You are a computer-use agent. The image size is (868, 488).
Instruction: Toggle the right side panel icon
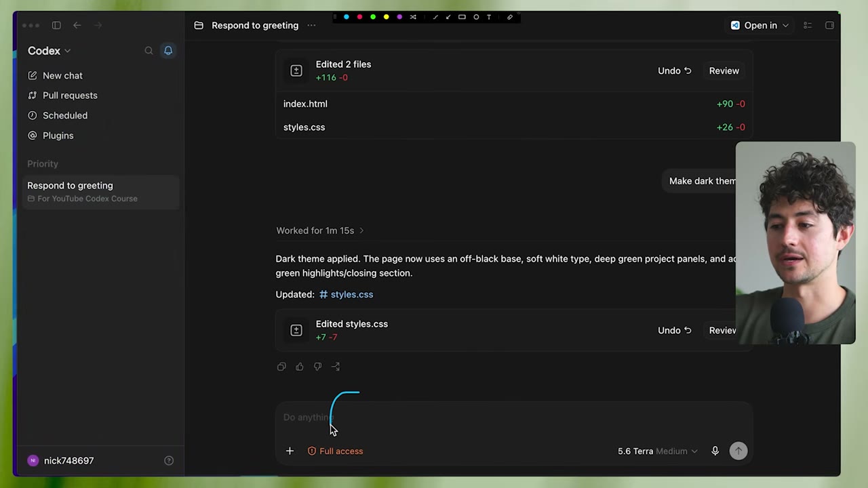829,25
